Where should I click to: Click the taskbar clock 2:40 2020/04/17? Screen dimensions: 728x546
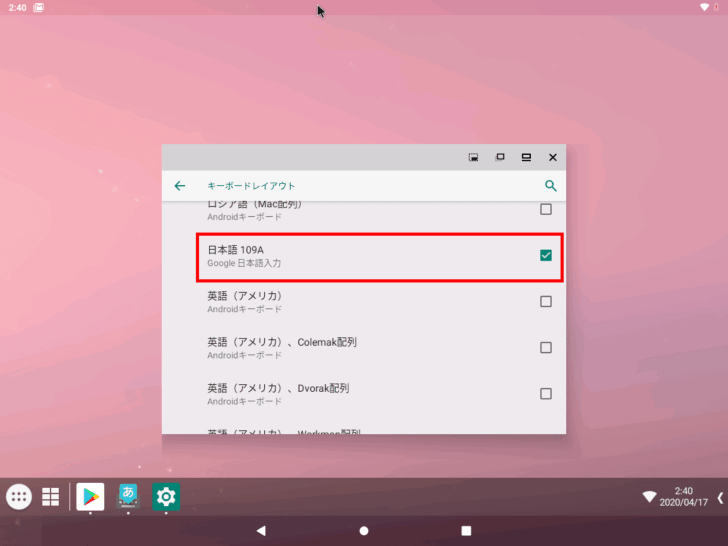[683, 497]
